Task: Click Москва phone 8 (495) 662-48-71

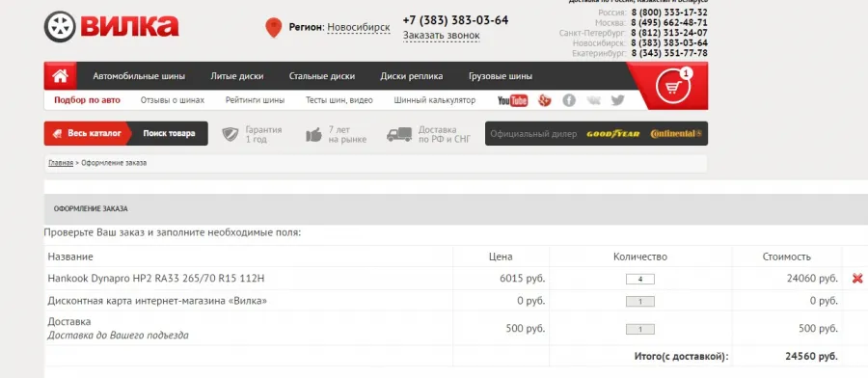Action: pyautogui.click(x=669, y=23)
